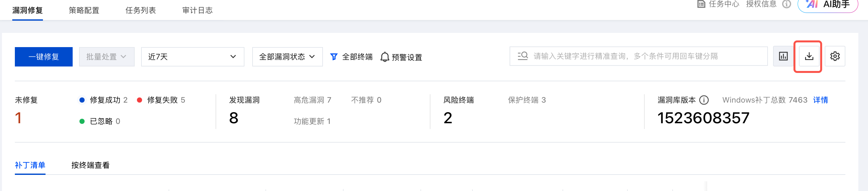
Task: Open the settings gear icon
Action: 835,56
